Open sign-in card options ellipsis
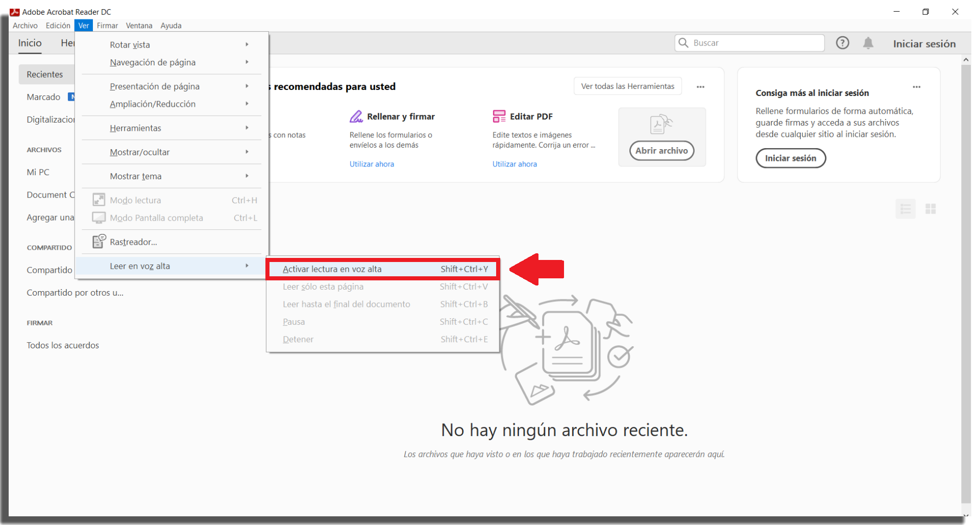Image resolution: width=980 pixels, height=525 pixels. coord(917,87)
